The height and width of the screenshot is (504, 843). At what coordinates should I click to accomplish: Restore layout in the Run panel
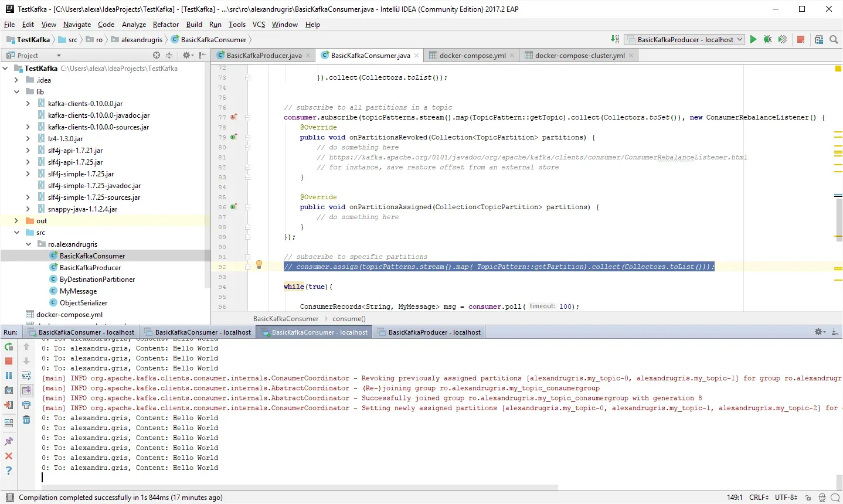coord(9,423)
